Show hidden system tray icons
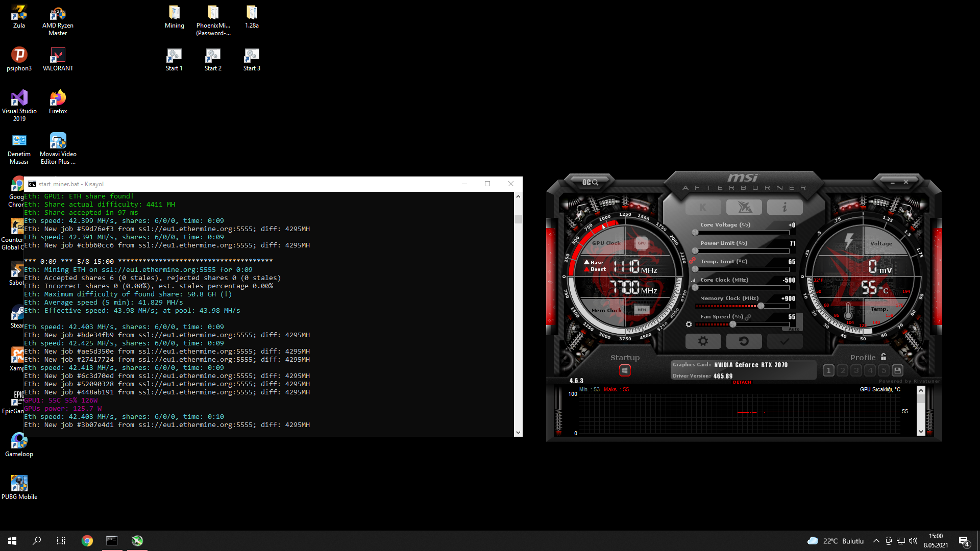Viewport: 980px width, 551px height. (876, 541)
